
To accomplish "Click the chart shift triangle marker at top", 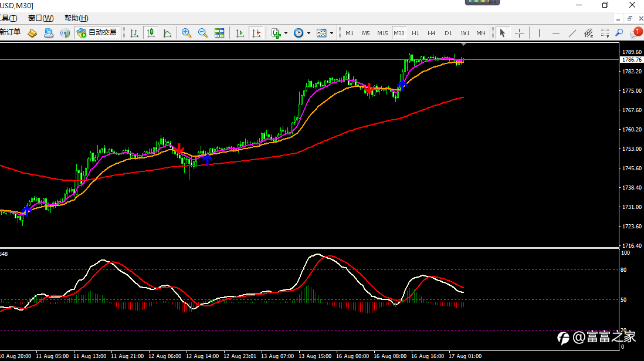I will pyautogui.click(x=464, y=43).
